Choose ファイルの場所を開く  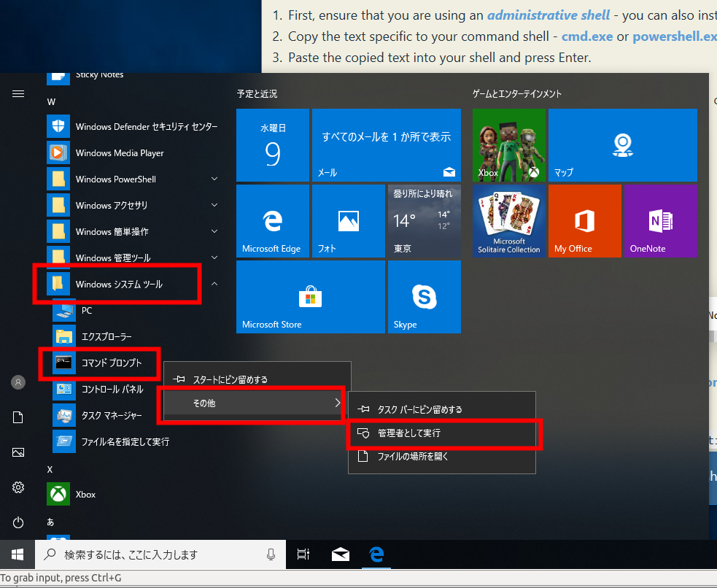click(442, 456)
